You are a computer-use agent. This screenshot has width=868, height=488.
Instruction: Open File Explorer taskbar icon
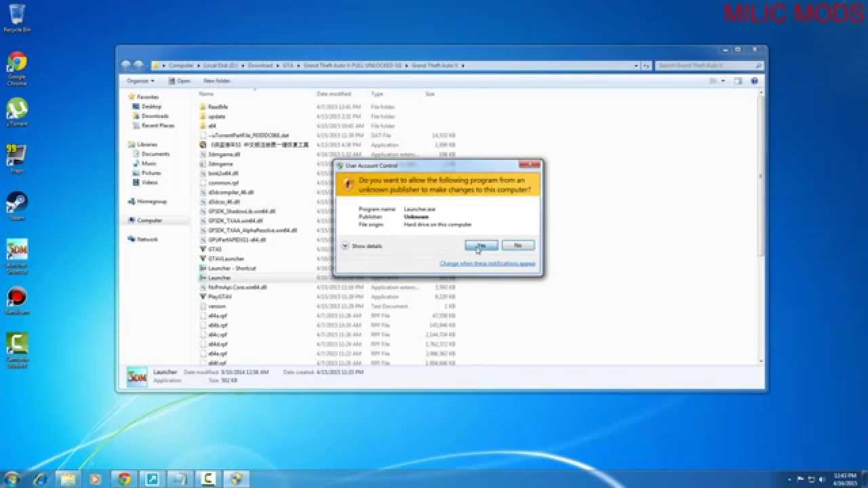(68, 479)
